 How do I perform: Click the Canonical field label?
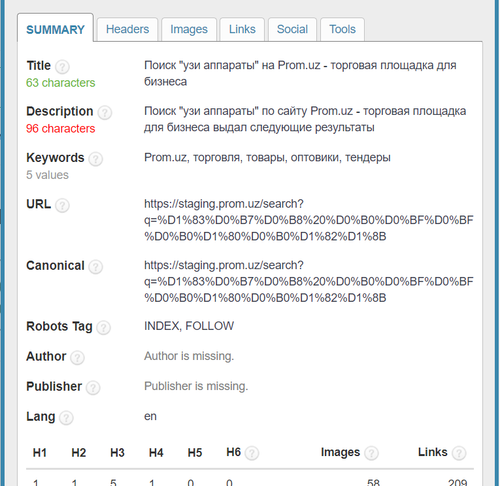click(55, 266)
